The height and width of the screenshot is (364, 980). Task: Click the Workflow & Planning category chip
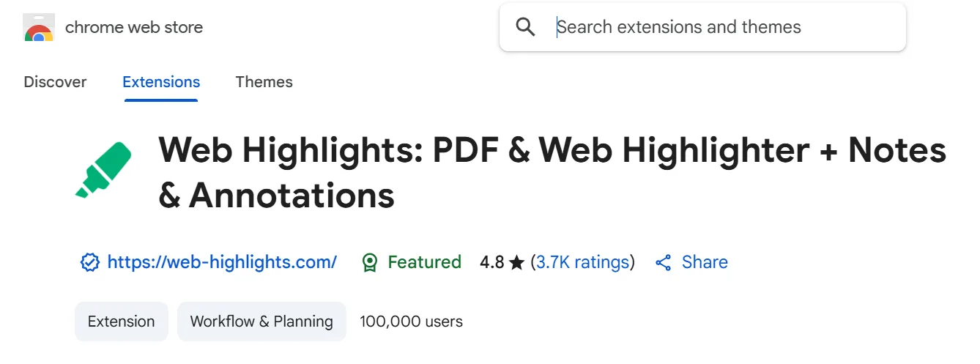(261, 322)
